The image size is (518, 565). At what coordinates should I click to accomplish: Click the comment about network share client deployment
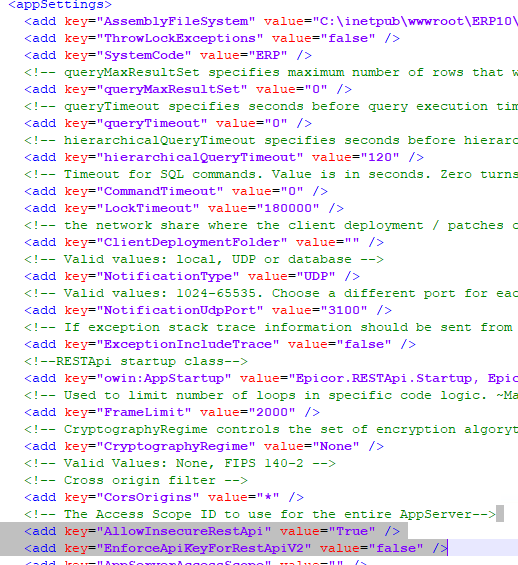tap(271, 226)
